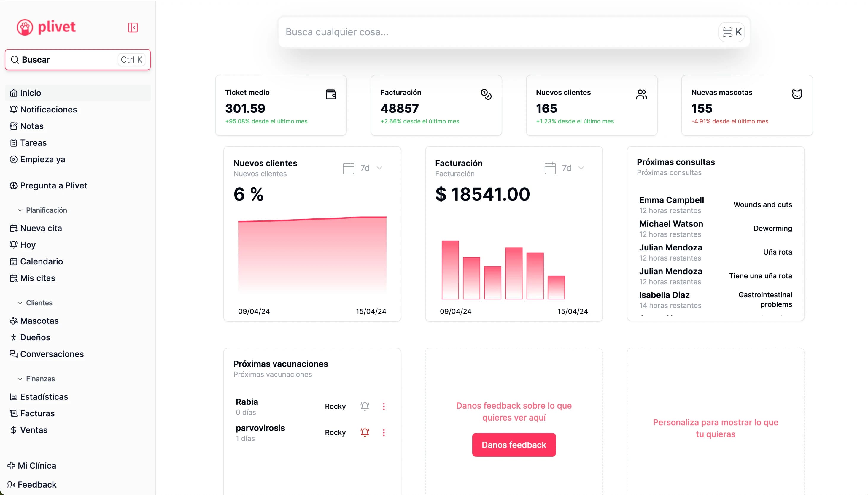Open Isabella Diaz's consultation row

pos(716,300)
